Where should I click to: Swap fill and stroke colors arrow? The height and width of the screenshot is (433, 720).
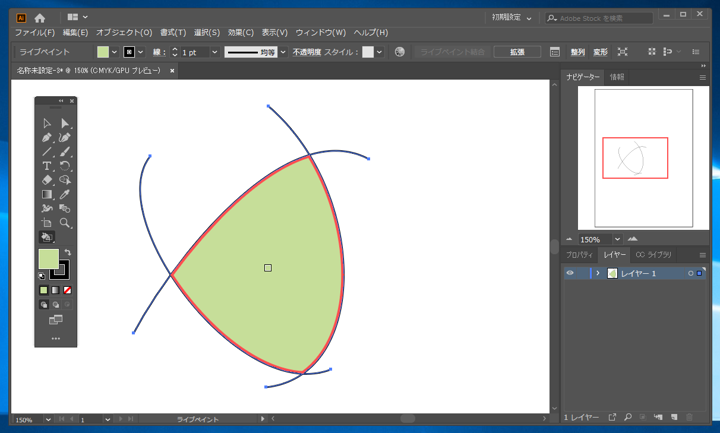click(67, 253)
